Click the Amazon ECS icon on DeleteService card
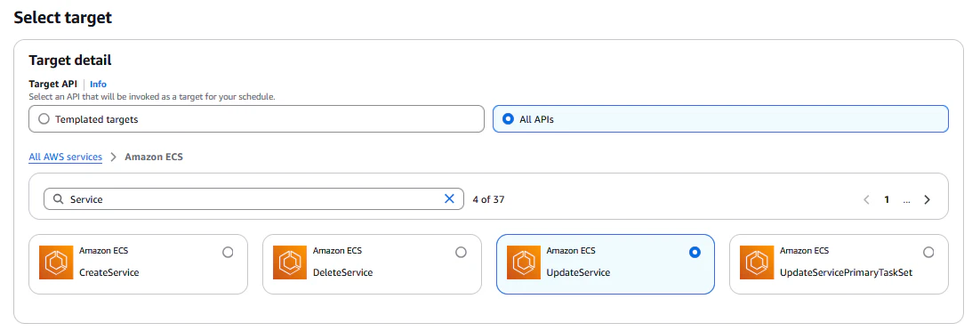This screenshot has width=980, height=331. [x=290, y=262]
